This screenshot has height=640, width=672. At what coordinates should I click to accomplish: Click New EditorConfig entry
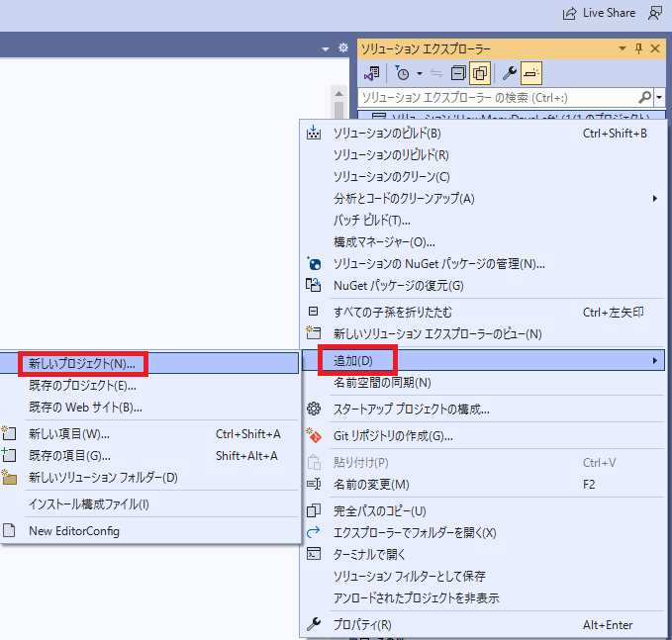[x=149, y=531]
